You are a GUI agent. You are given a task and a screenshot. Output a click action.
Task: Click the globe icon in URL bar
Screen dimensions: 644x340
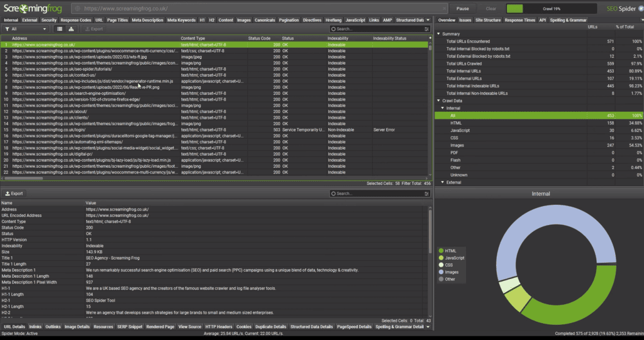tap(77, 8)
